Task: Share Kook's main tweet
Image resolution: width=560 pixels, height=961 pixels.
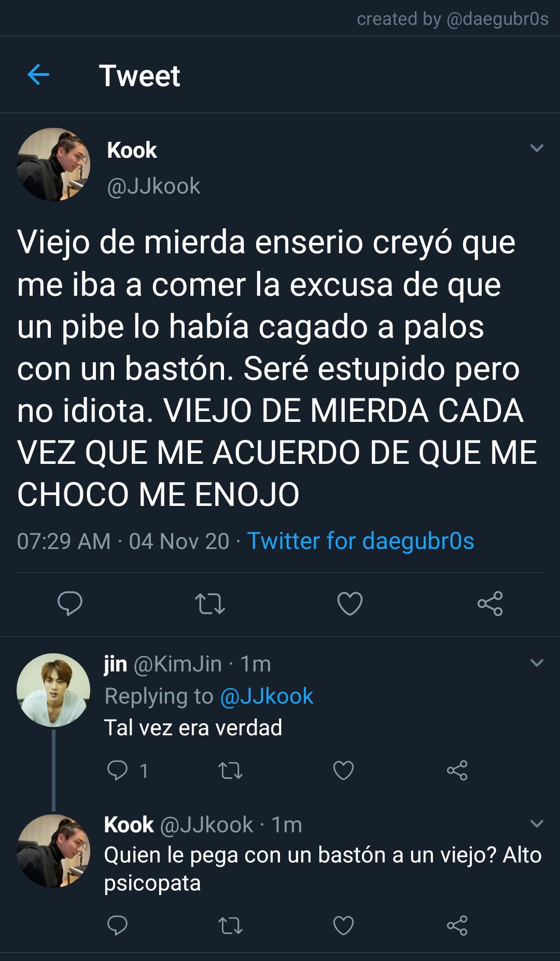Action: [490, 603]
